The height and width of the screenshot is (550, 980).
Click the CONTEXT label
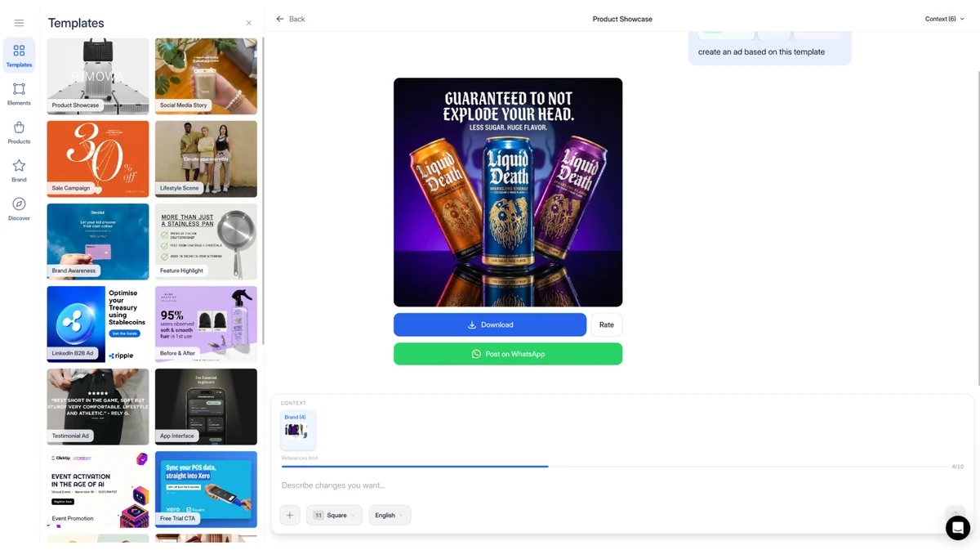[293, 403]
